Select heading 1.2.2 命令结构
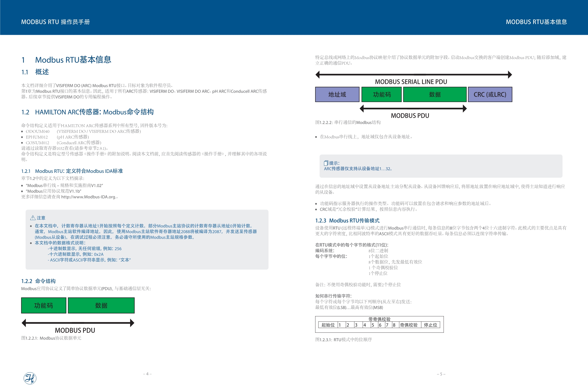588x390 pixels. click(x=38, y=281)
